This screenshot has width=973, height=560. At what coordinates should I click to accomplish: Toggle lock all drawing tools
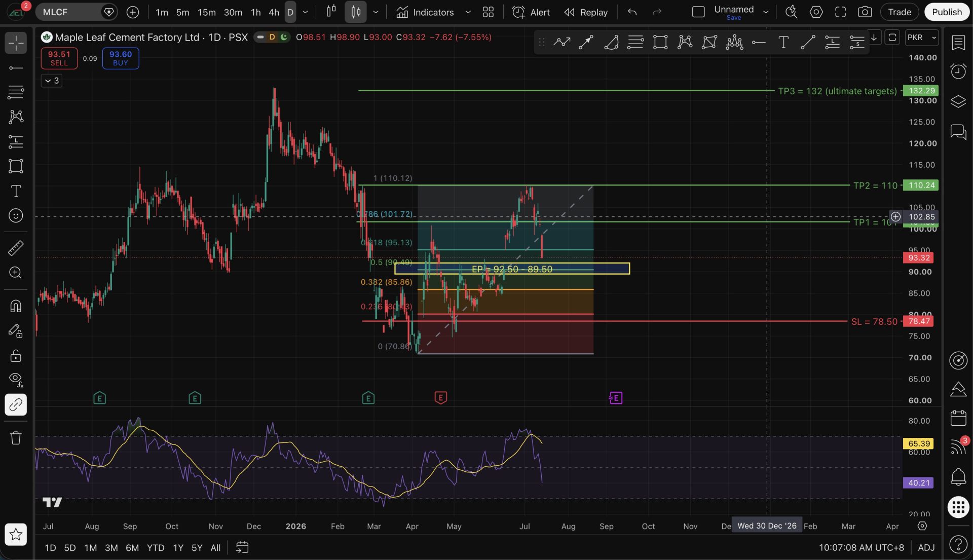click(x=16, y=355)
